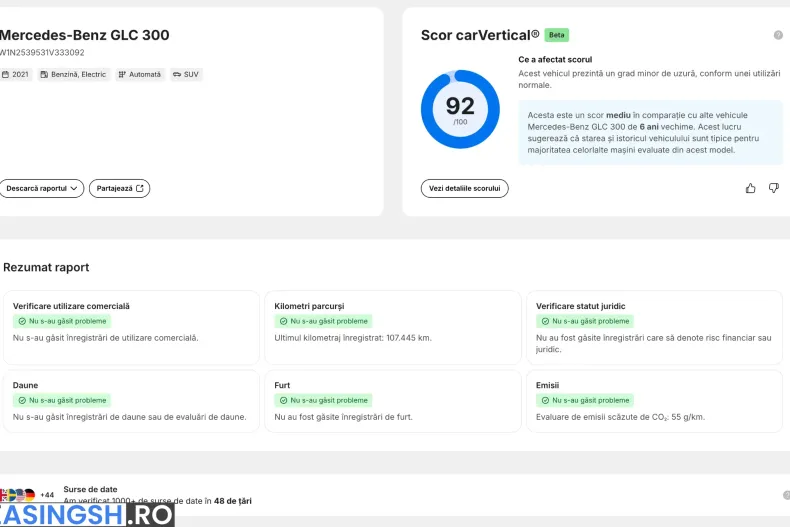Click the 'Ultimul kilometraj înregistrat: 107.445 km' text
Screen dimensions: 790x527
point(353,338)
